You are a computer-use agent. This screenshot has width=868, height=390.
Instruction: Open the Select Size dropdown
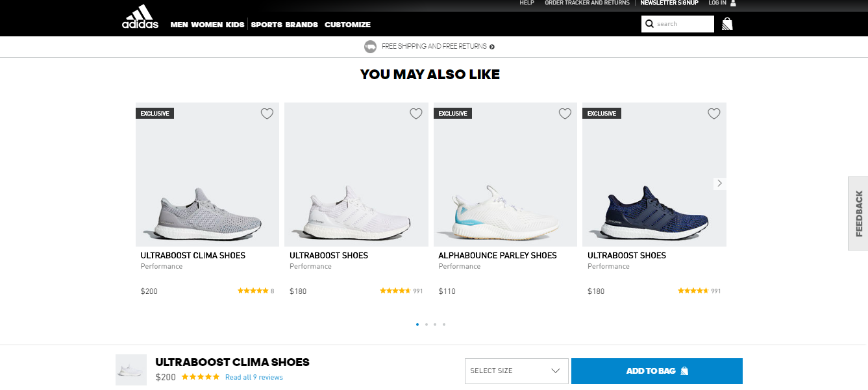(x=516, y=371)
